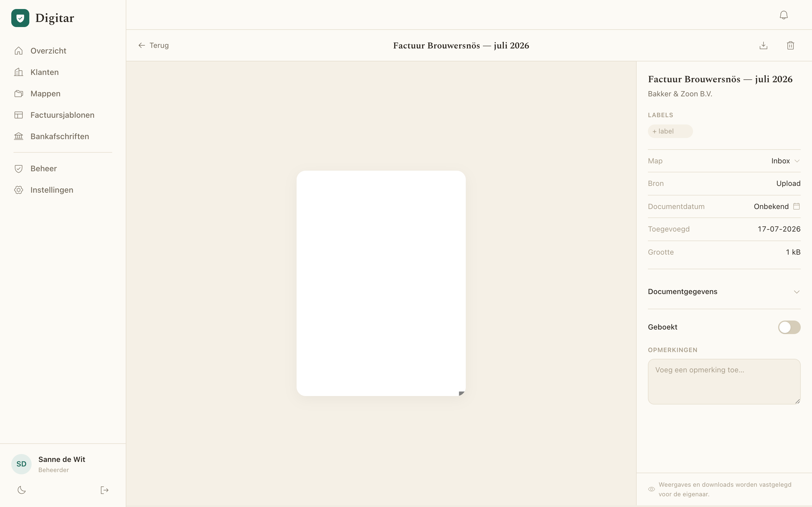Expand the Documentgegevens section
Viewport: 812px width, 507px height.
tap(724, 292)
